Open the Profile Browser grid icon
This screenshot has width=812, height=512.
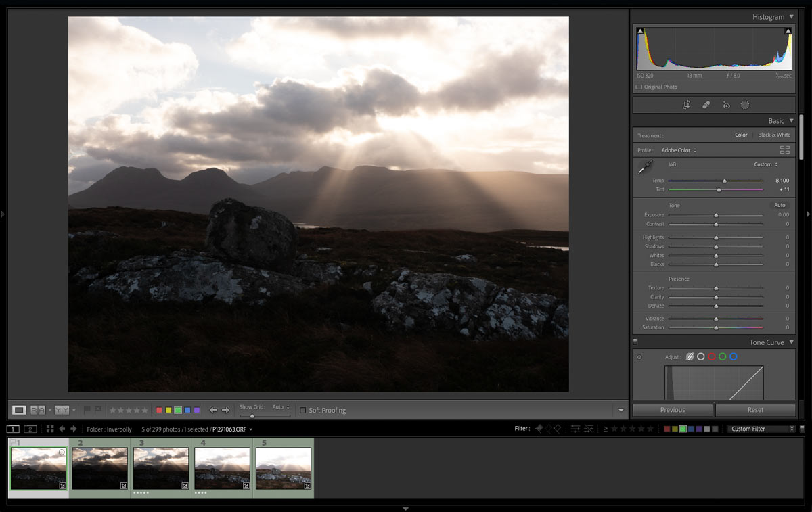point(785,150)
